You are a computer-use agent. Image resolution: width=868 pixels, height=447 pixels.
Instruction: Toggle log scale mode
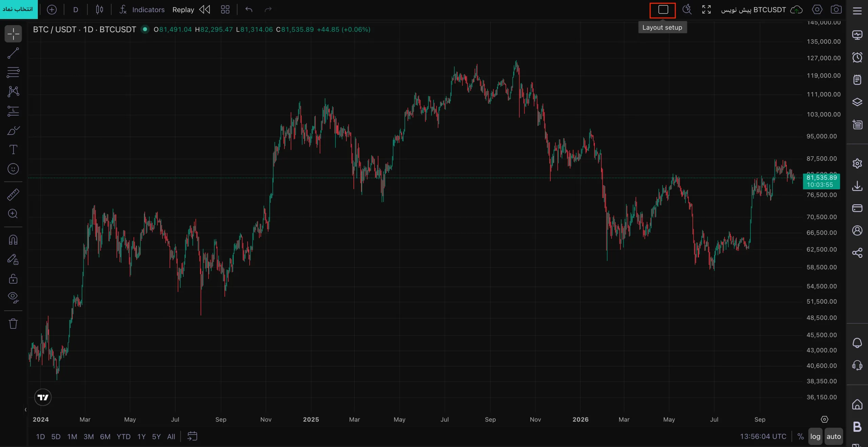tap(815, 436)
